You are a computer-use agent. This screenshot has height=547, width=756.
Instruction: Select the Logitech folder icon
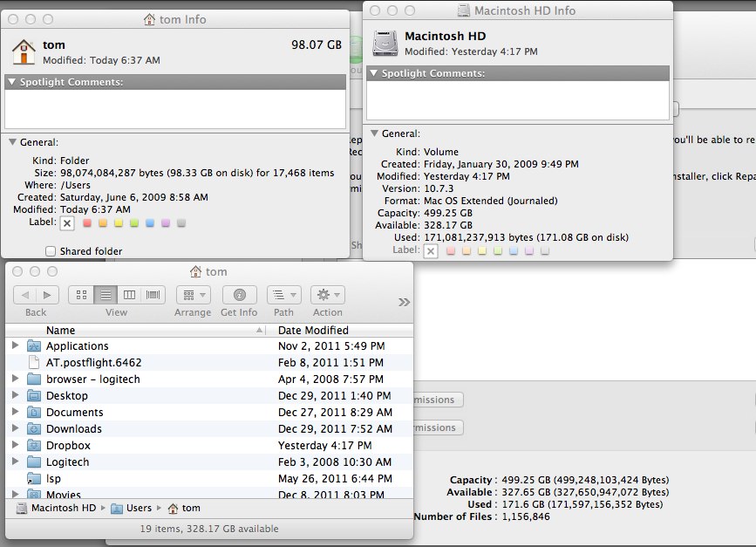34,462
